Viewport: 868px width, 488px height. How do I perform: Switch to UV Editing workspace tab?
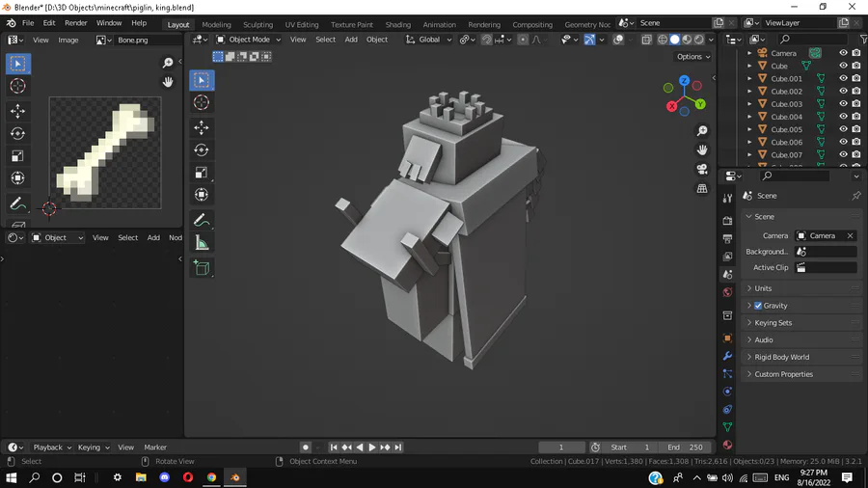point(302,24)
